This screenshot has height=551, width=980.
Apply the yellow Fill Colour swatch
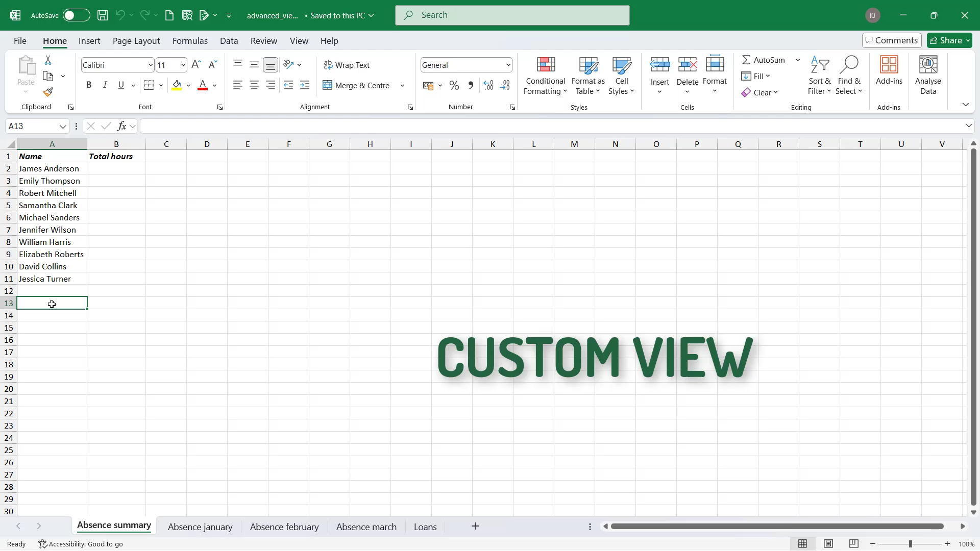click(177, 85)
